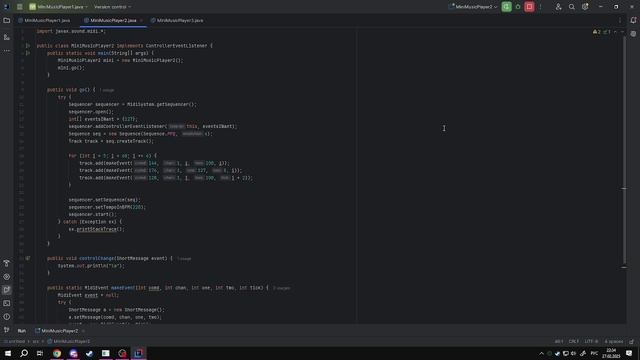
Task: Go to next highlighted error arrow
Action: [622, 32]
